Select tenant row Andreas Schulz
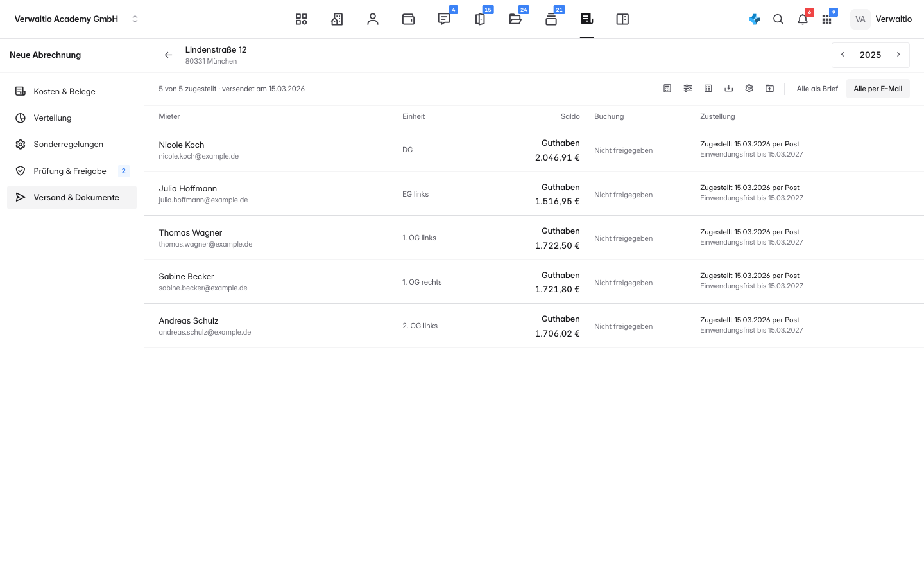Screen dimensions: 924x578 [x=534, y=326]
